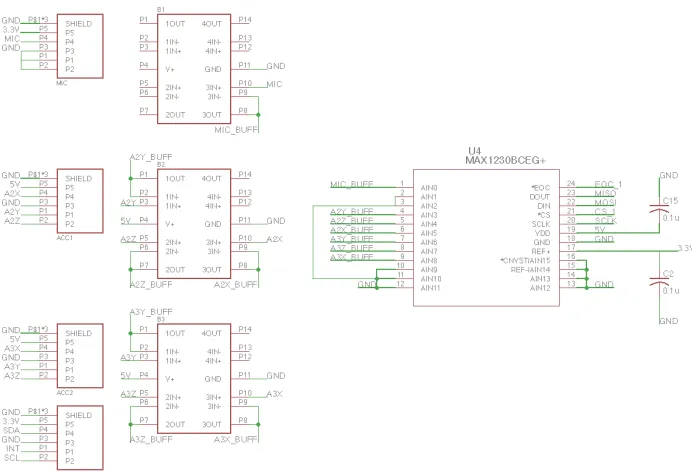
Task: Select pin number 24 on U4
Action: [571, 183]
